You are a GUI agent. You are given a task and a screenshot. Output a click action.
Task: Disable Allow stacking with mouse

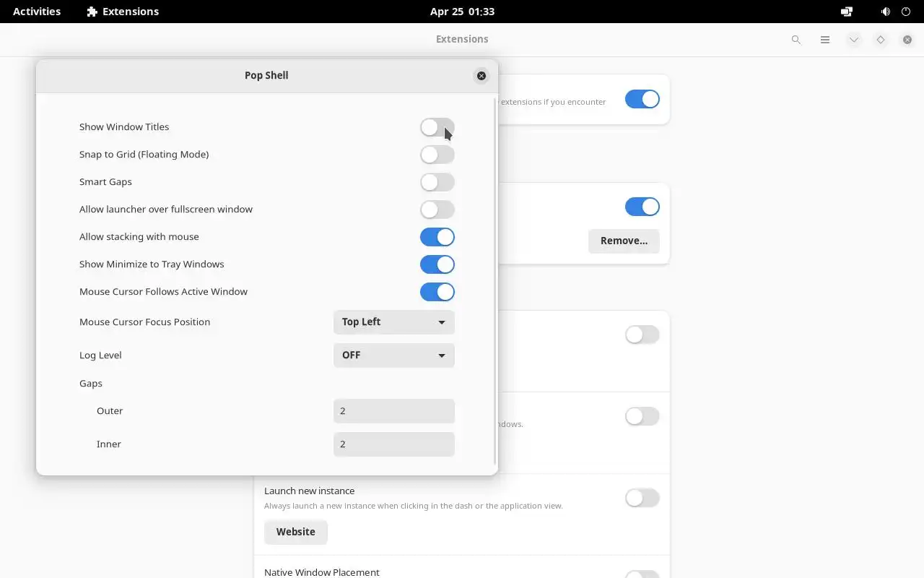pyautogui.click(x=437, y=237)
